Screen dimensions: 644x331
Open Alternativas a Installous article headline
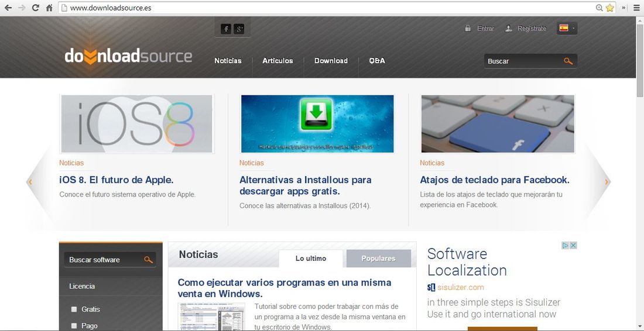click(306, 185)
